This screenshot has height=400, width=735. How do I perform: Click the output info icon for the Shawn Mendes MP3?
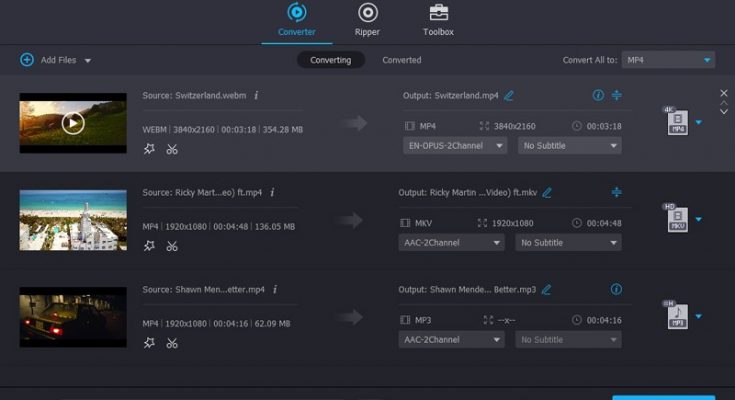(x=616, y=289)
